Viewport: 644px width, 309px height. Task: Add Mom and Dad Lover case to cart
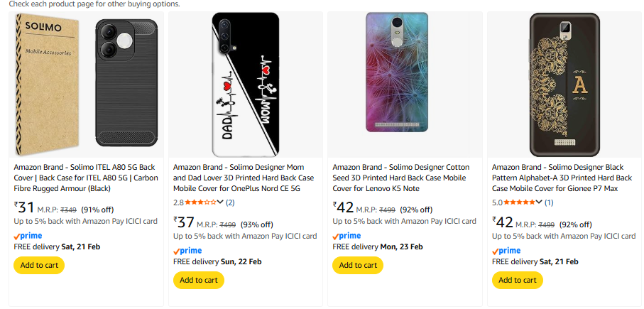tap(198, 280)
